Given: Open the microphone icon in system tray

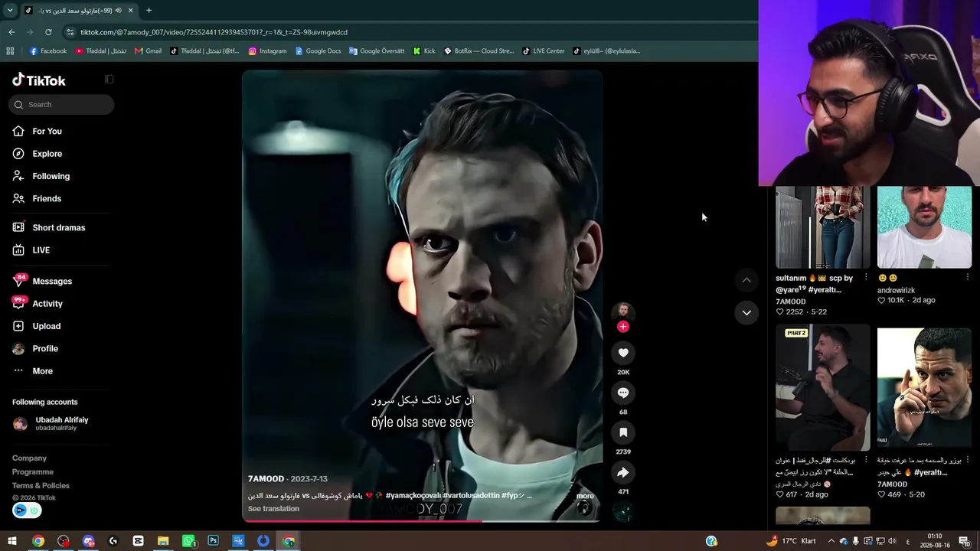Looking at the screenshot, I should coord(855,541).
